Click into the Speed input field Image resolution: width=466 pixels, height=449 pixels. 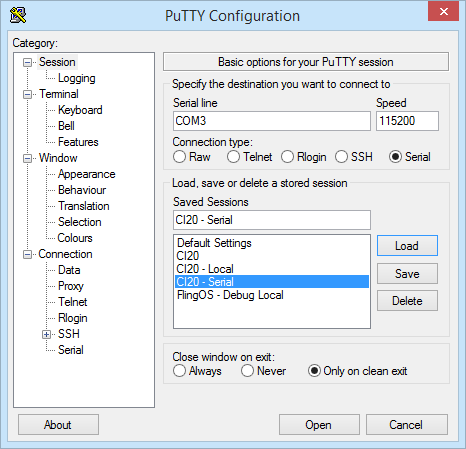[x=407, y=121]
